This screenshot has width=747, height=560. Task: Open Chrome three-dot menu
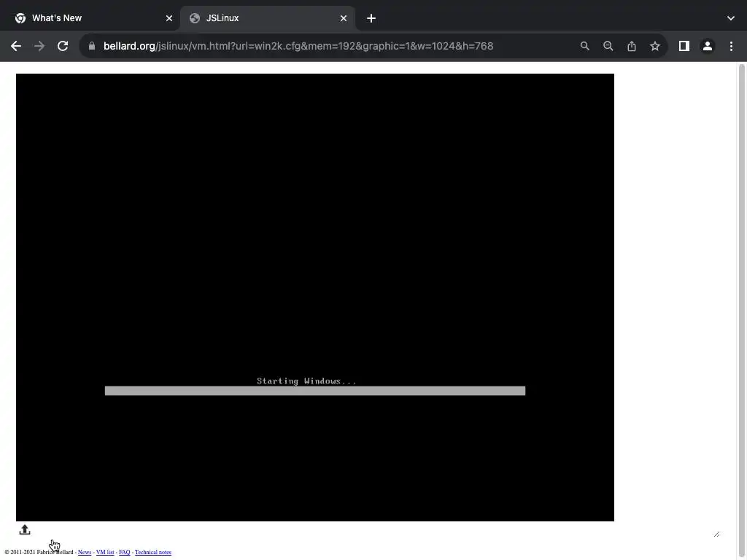point(731,46)
